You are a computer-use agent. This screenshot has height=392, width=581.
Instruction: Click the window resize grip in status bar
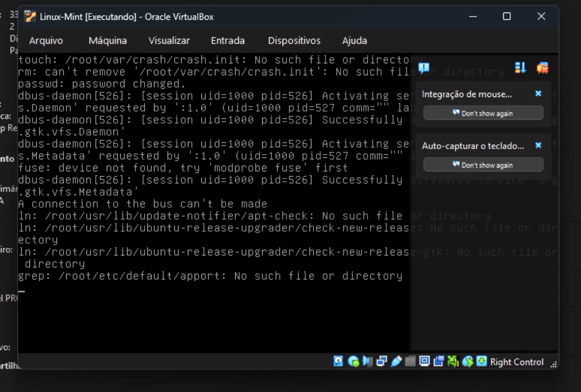coord(553,365)
